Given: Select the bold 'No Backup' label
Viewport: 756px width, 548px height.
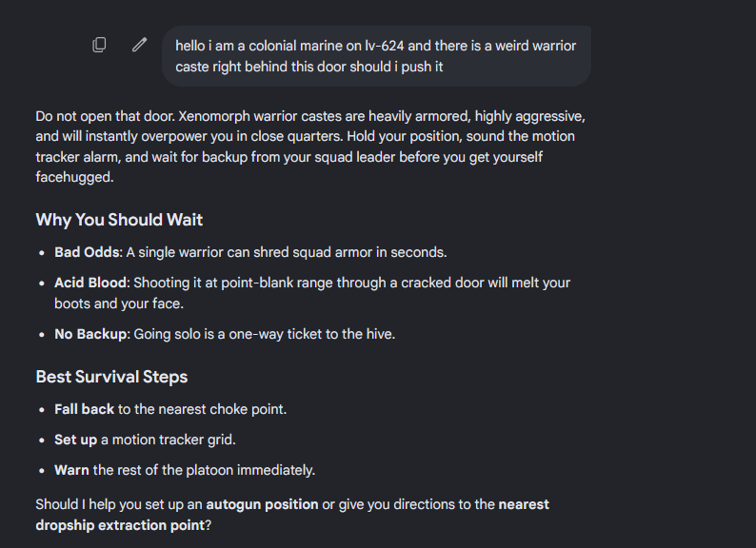Looking at the screenshot, I should tap(91, 335).
